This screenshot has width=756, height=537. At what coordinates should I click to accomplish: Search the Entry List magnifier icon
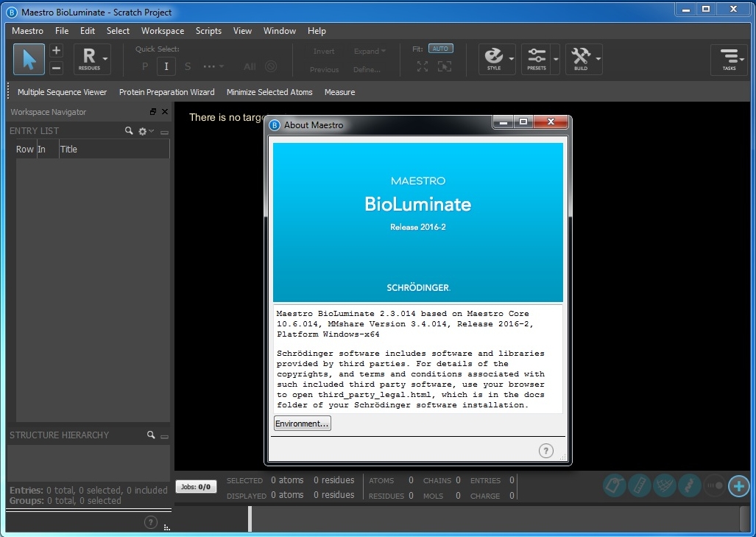129,131
